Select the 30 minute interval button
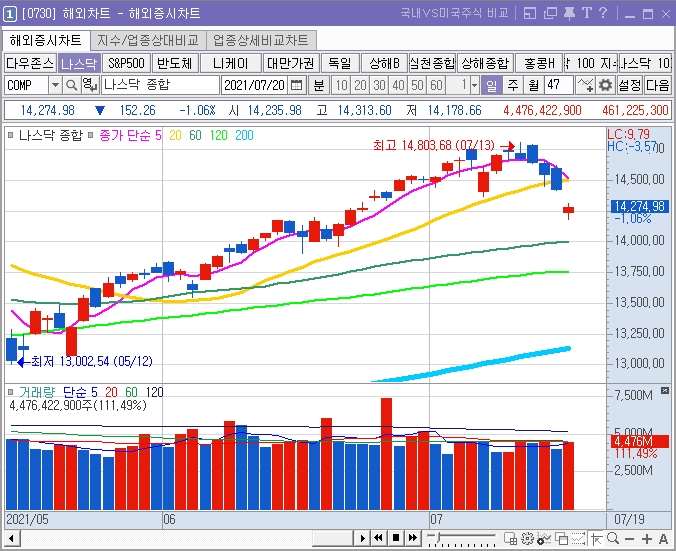The image size is (676, 551). click(379, 85)
